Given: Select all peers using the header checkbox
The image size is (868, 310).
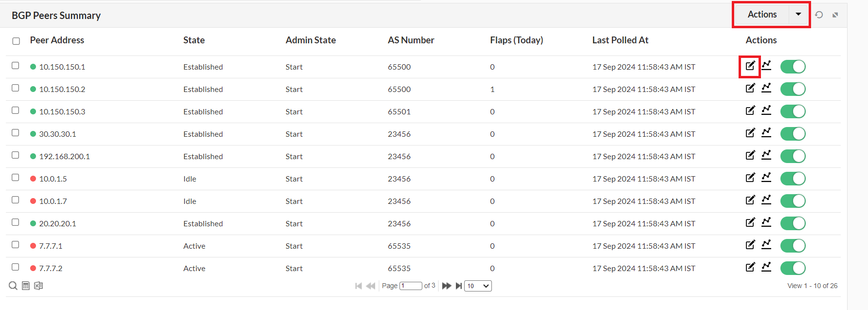Looking at the screenshot, I should pos(16,41).
